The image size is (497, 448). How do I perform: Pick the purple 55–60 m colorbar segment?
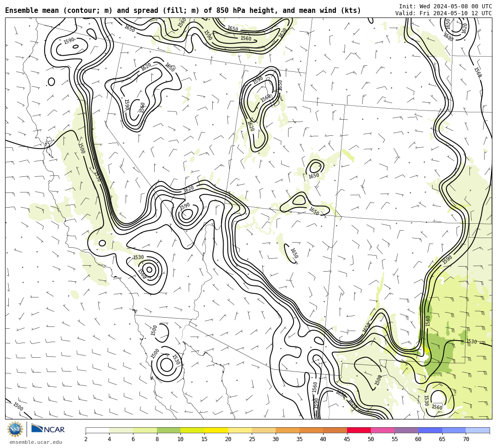click(406, 431)
